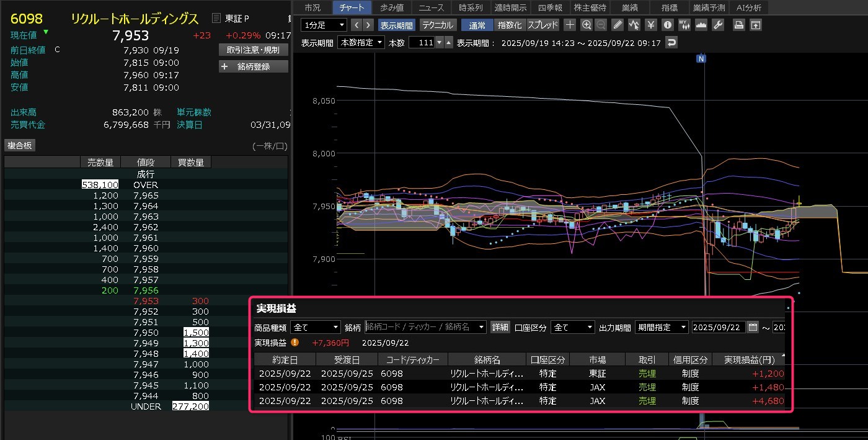Open the 市況 tab
The image size is (868, 440).
point(312,7)
